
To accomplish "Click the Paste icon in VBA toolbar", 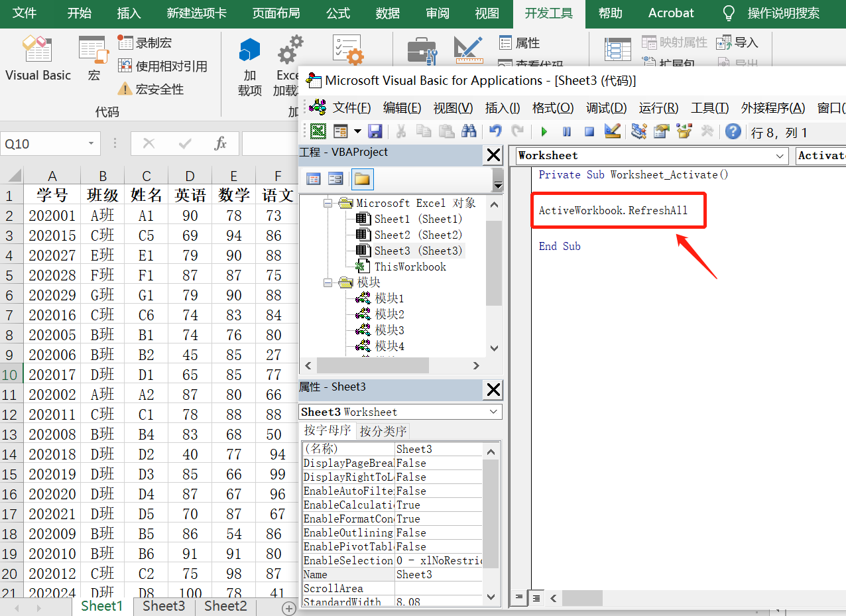I will coord(446,131).
